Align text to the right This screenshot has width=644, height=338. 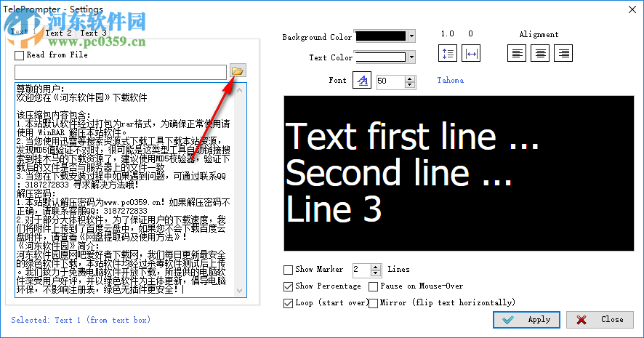563,53
